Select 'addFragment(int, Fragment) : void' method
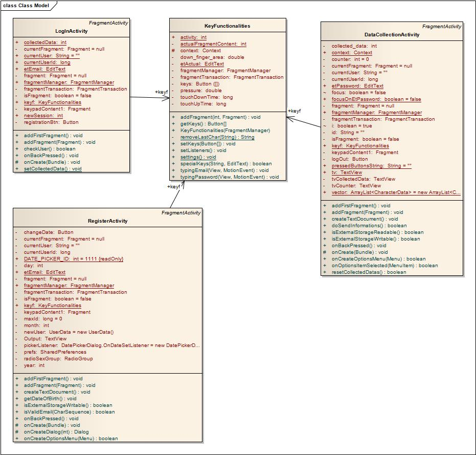The width and height of the screenshot is (476, 455). (220, 117)
